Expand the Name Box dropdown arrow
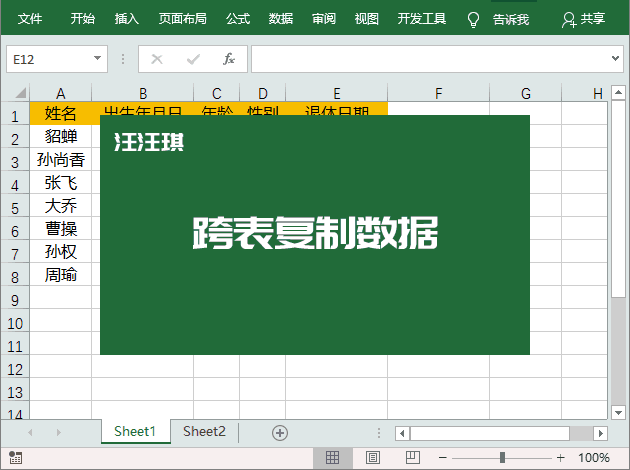Screen dimensions: 630x470 pos(97,58)
